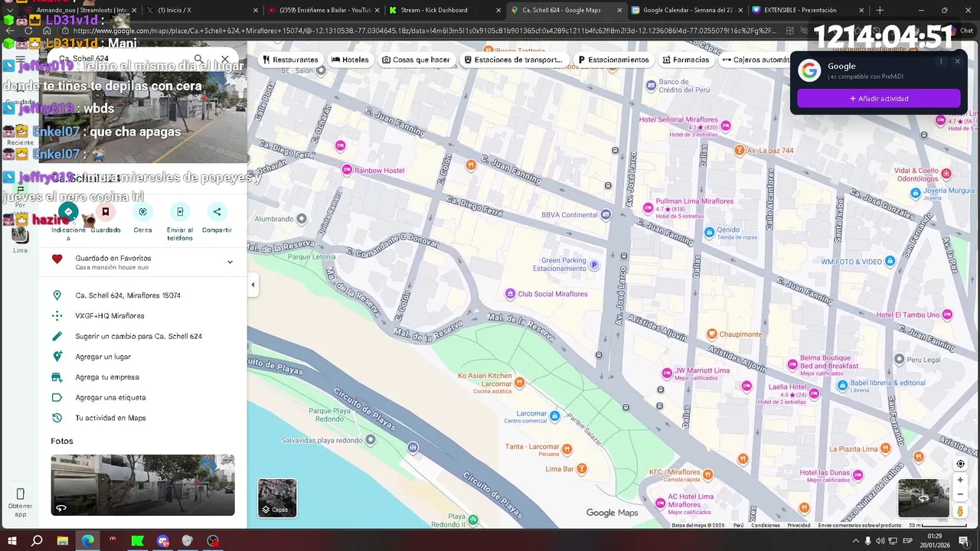Click the JW Marriott Lima marker

pyautogui.click(x=667, y=373)
